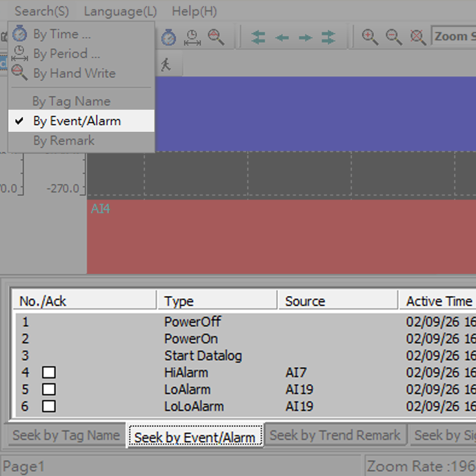The image size is (476, 476).
Task: Tick the Ack checkbox for LoAlarm row 5
Action: click(49, 390)
